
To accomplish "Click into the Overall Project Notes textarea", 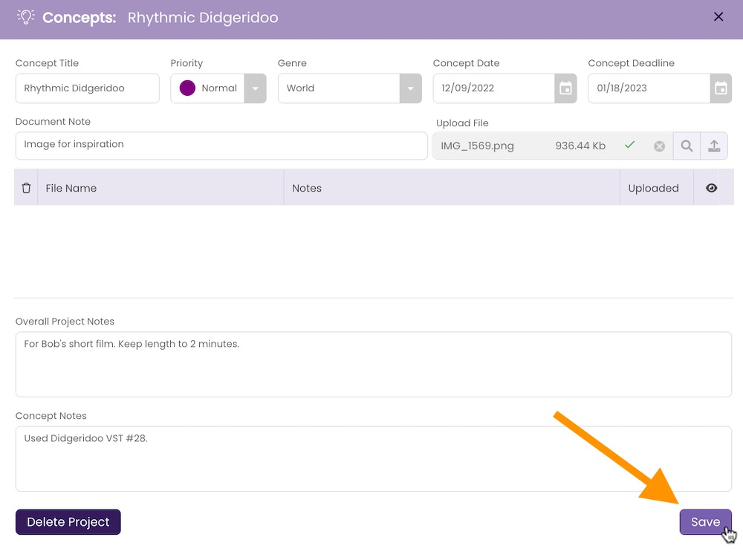I will pyautogui.click(x=374, y=365).
